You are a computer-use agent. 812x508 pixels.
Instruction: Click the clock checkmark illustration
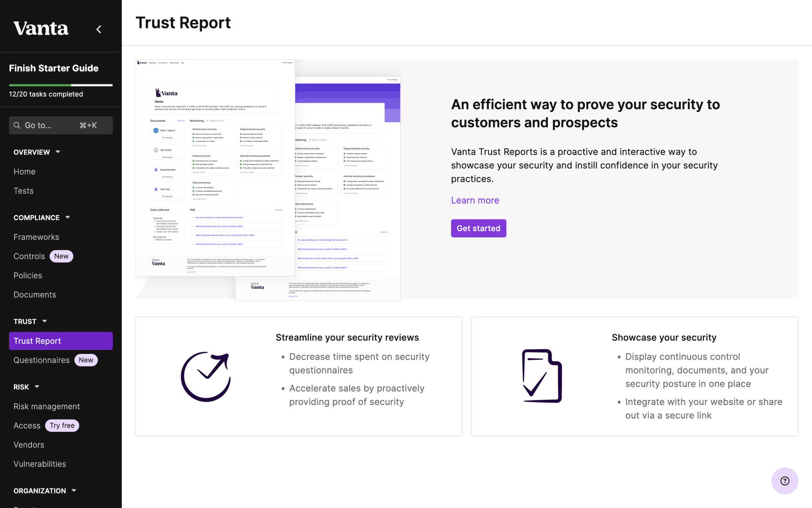[x=206, y=376]
